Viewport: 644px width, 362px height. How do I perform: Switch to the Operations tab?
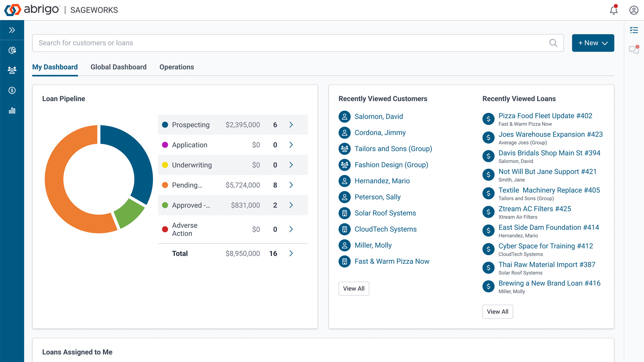[176, 67]
